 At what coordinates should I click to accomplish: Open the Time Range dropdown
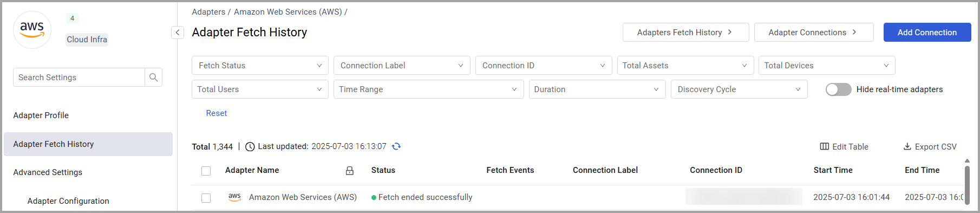point(428,89)
